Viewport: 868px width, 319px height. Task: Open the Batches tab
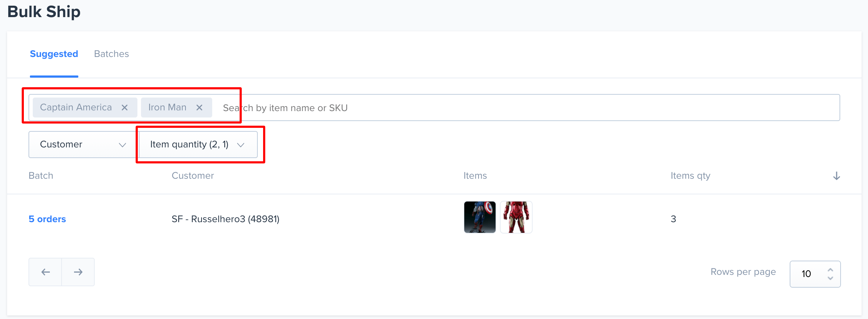(111, 54)
